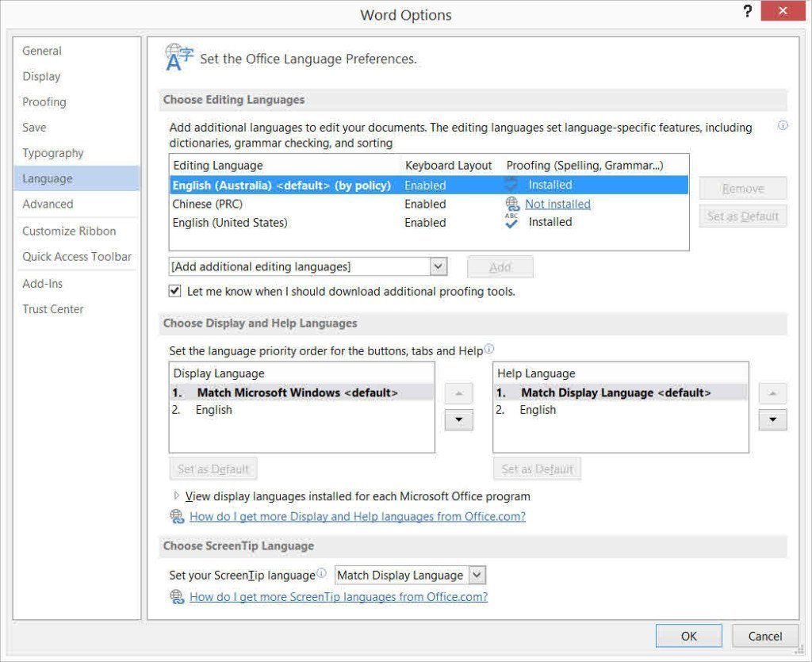This screenshot has height=662, width=812.
Task: Switch to the Display category
Action: click(x=41, y=76)
